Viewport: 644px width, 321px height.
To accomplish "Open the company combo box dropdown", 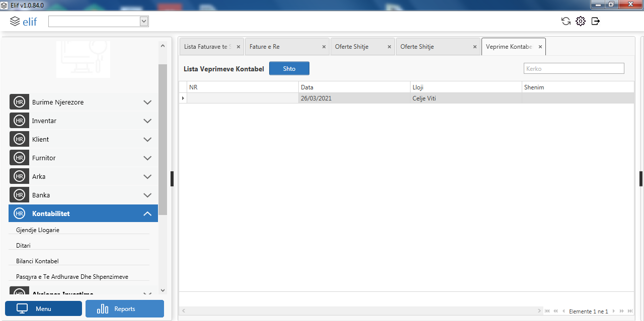I will click(144, 21).
